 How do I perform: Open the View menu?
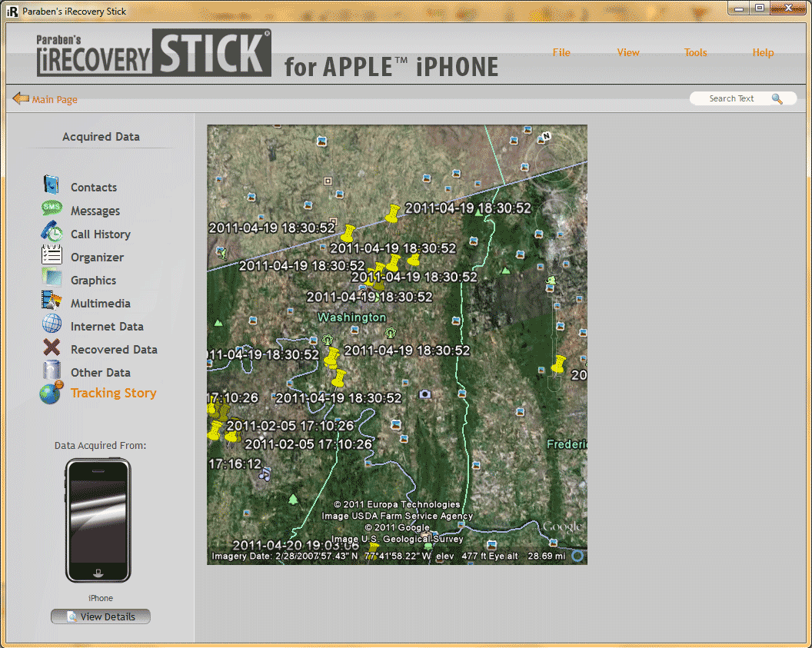[x=628, y=52]
